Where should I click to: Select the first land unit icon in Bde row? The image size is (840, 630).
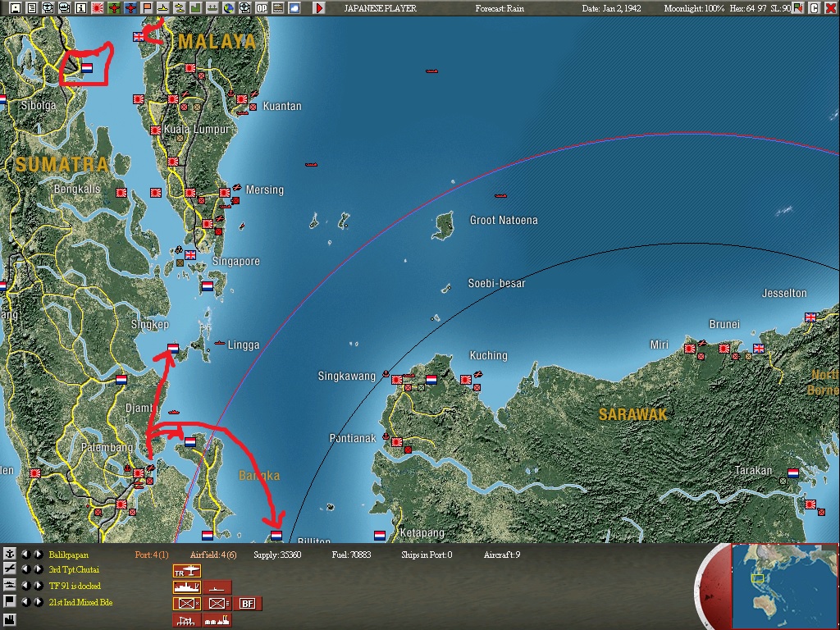(x=187, y=604)
